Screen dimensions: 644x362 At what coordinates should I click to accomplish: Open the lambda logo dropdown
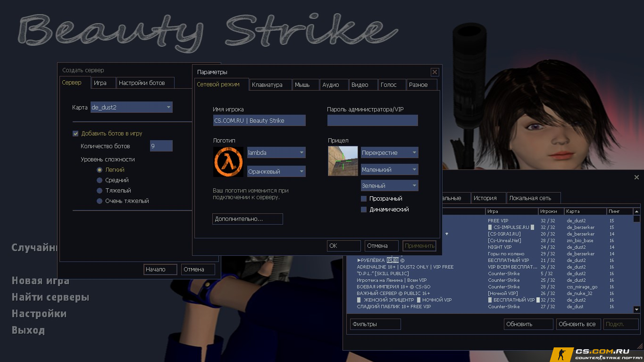pyautogui.click(x=276, y=152)
